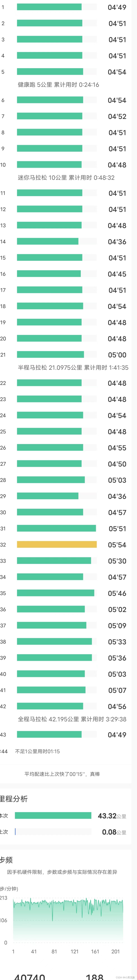This screenshot has height=980, width=137.
Task: Click the 05'30 pace time
Action: pyautogui.click(x=117, y=561)
